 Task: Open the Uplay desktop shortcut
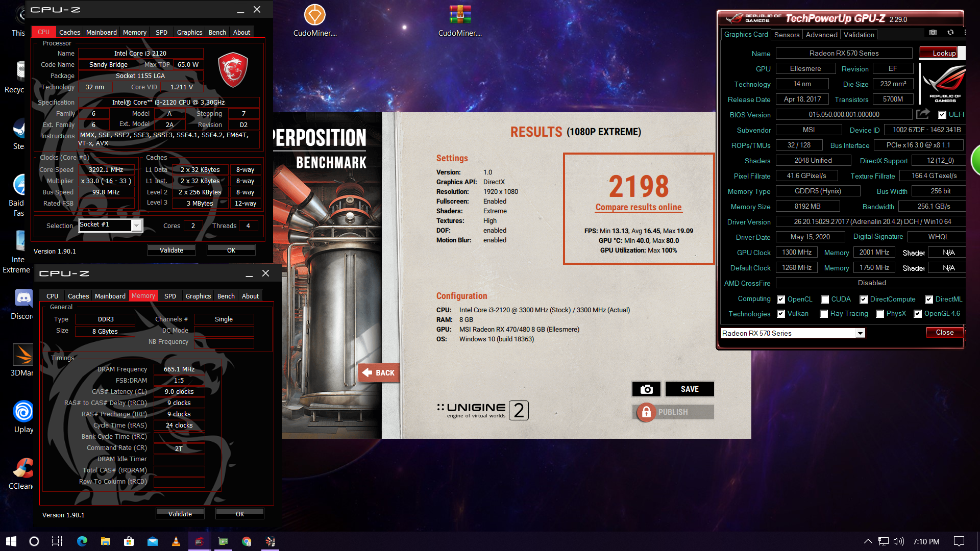click(23, 417)
